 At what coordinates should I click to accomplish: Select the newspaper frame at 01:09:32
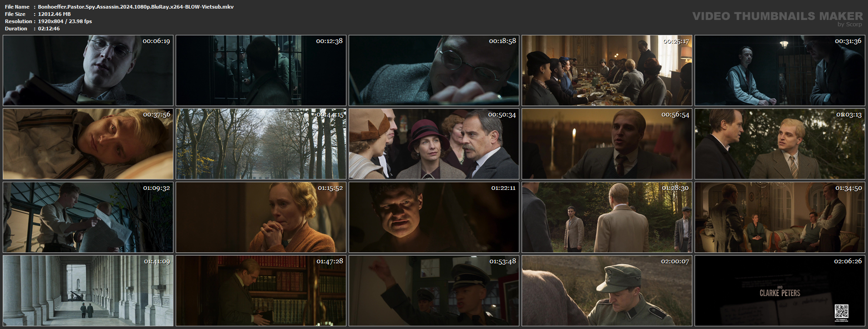coord(88,218)
